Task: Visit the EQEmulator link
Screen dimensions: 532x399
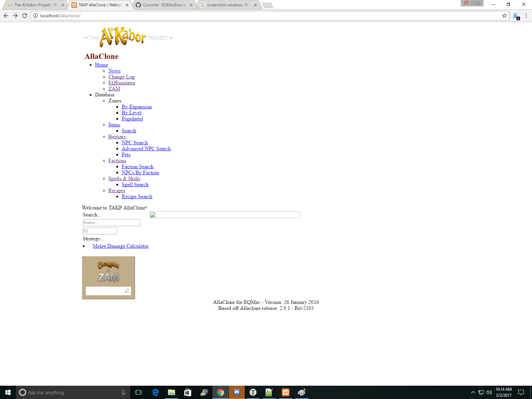Action: coord(122,83)
